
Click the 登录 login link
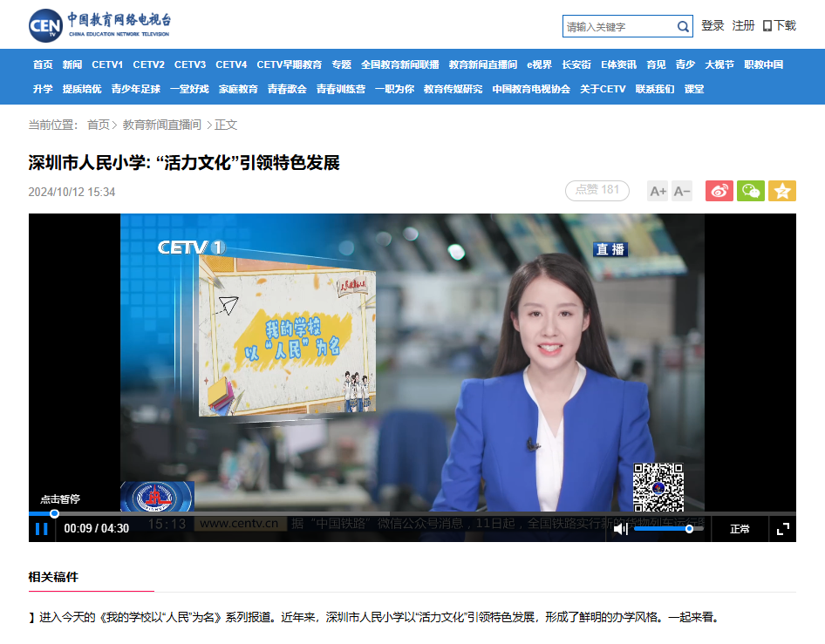[x=712, y=26]
